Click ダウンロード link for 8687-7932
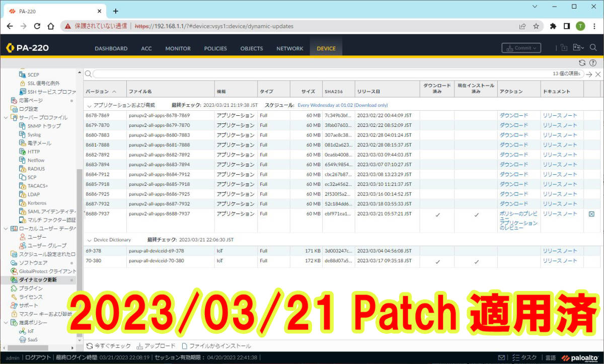The height and width of the screenshot is (364, 604). [x=514, y=204]
